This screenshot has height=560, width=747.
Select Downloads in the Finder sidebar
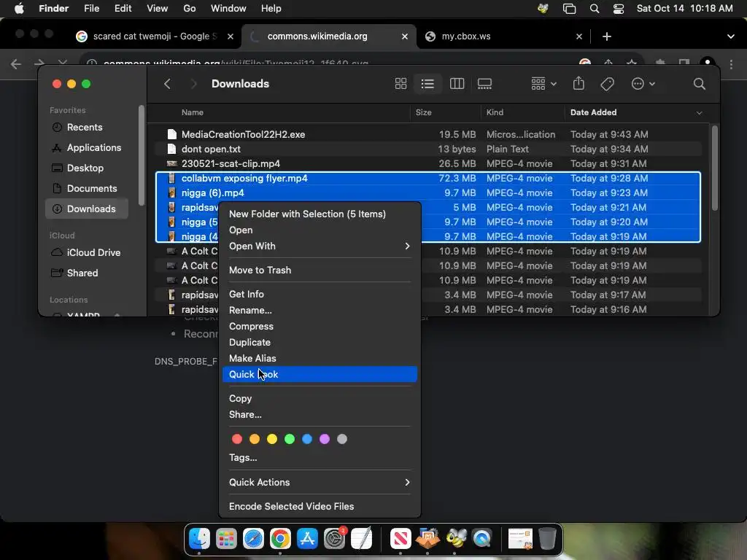click(x=87, y=209)
